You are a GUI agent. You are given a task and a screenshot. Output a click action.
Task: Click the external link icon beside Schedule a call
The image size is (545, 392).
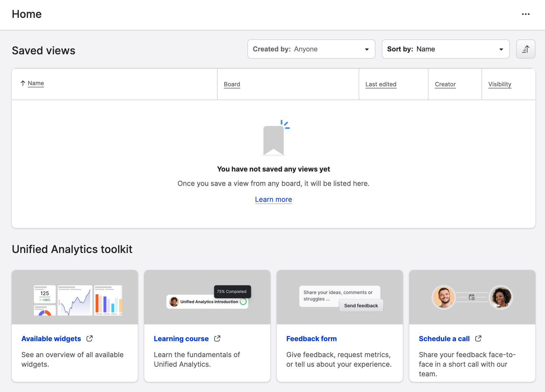coord(478,338)
